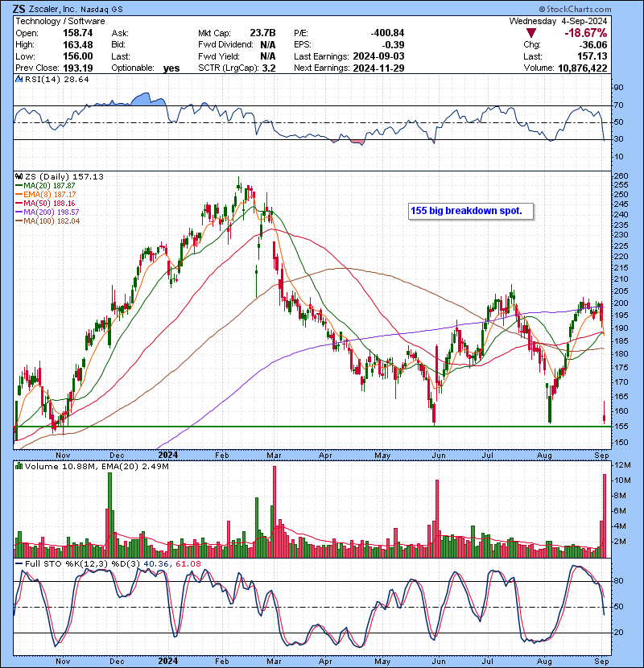
Task: Click the Mkt Cap 23.7B value
Action: 262,33
